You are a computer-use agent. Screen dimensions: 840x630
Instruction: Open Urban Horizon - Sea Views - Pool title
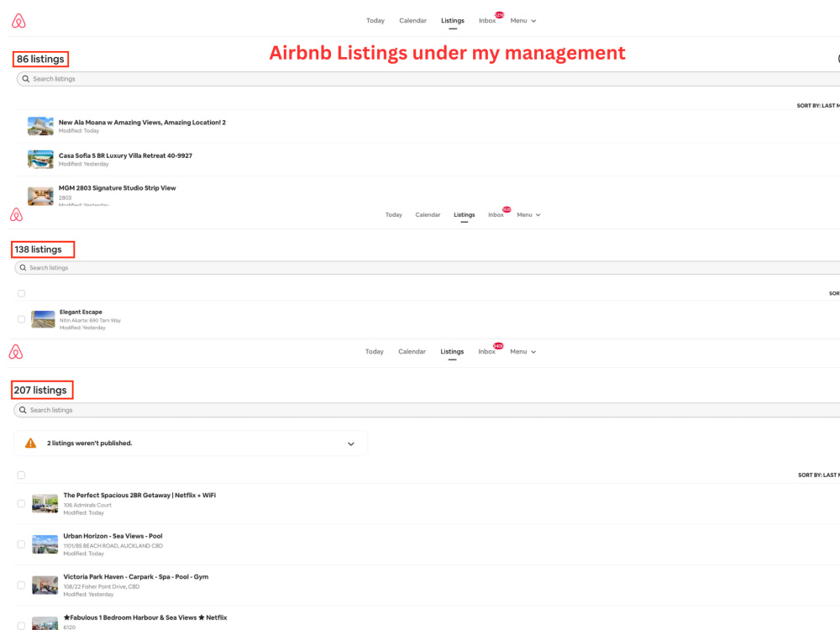point(113,536)
